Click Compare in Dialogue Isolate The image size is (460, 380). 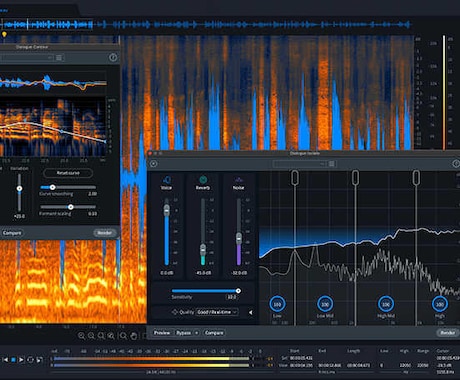point(214,333)
